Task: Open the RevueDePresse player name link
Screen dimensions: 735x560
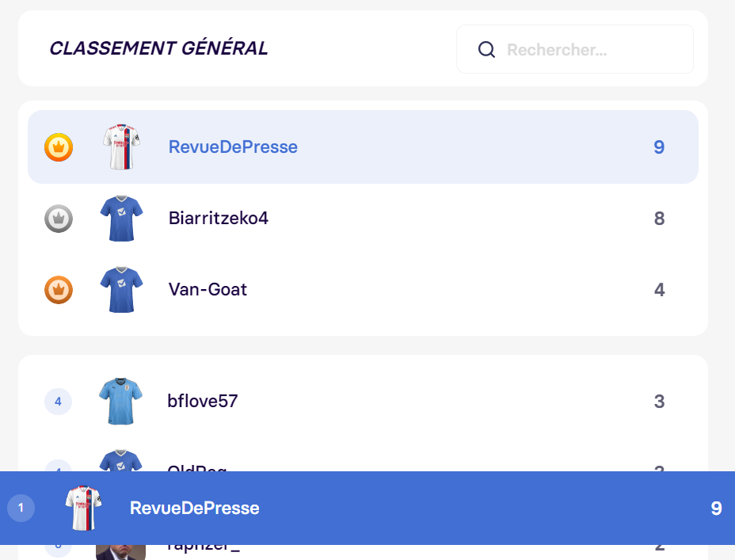Action: [233, 147]
